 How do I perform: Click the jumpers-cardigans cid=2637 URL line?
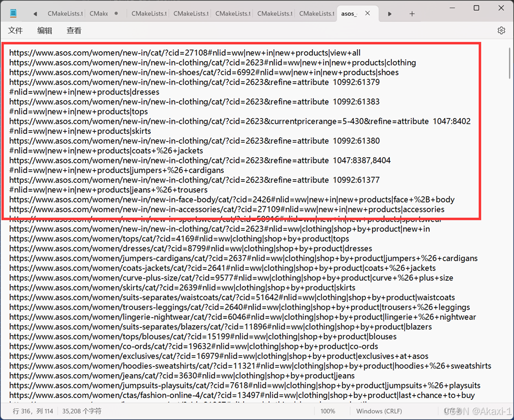(x=244, y=258)
